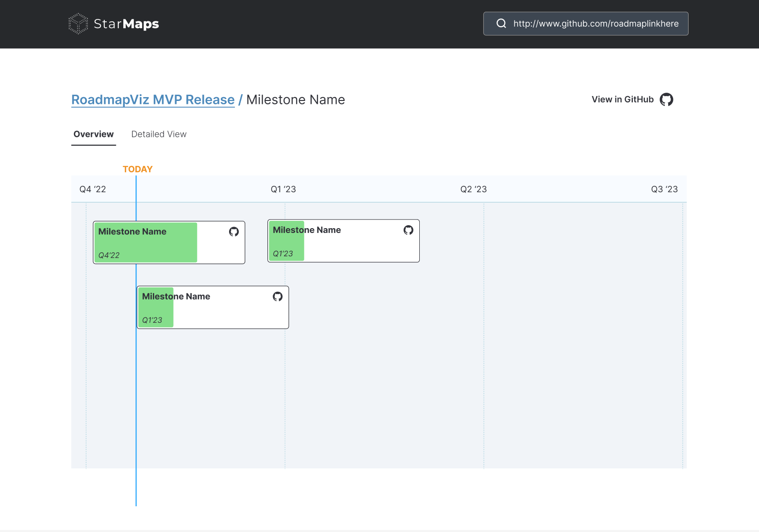Click the magnifier icon in the search bar
Image resolution: width=759 pixels, height=532 pixels.
[x=501, y=23]
